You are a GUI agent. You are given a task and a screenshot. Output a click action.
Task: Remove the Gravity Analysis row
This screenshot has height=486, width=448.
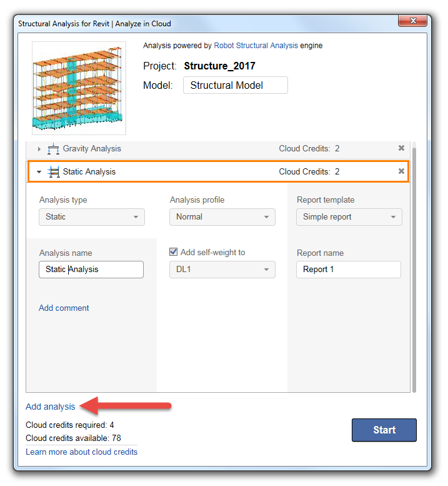(401, 148)
